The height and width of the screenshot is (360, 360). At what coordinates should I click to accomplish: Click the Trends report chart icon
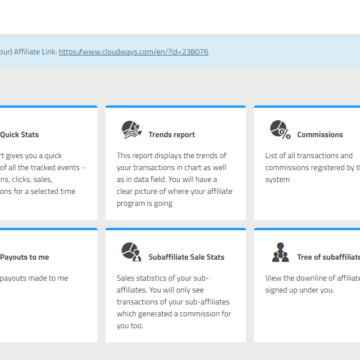tap(131, 130)
